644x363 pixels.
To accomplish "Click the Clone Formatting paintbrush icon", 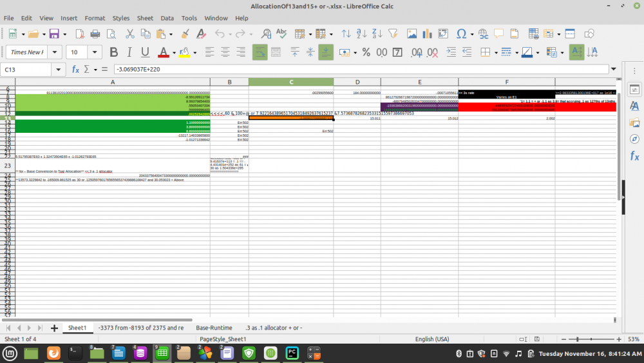I will 185,34.
